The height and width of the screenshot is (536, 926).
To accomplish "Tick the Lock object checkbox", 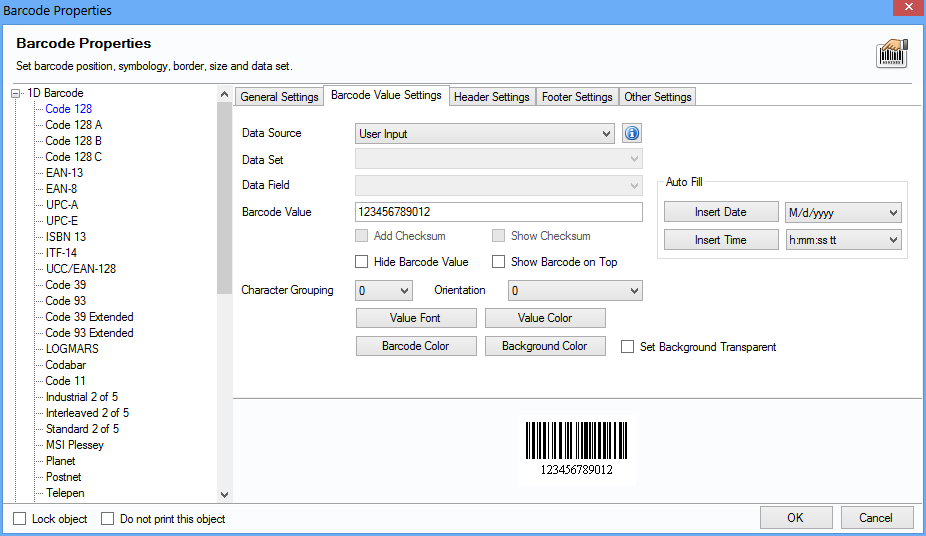I will [x=20, y=519].
